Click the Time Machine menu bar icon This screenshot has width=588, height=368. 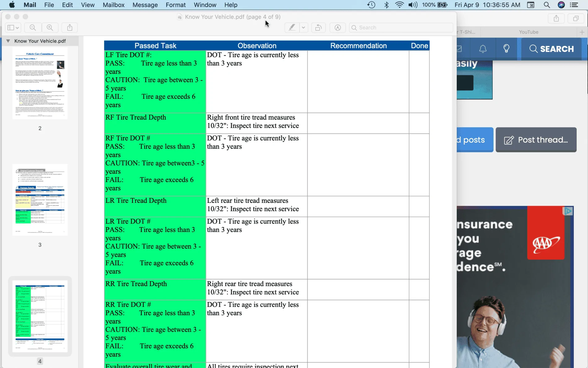[x=371, y=5]
